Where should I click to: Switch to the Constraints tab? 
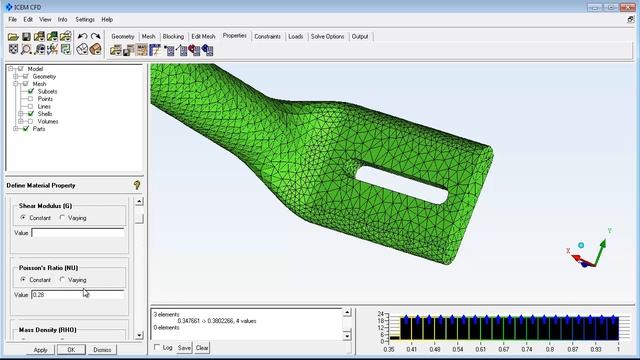[267, 36]
